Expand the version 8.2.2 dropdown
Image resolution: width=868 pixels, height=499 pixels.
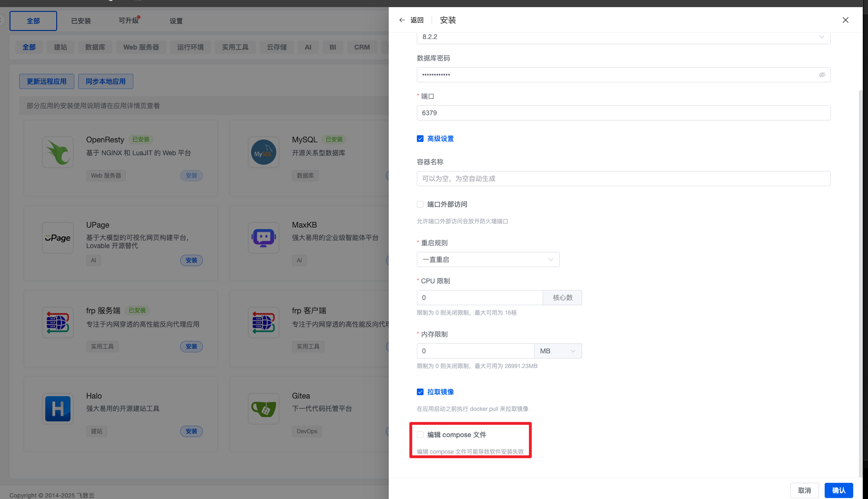tap(623, 37)
